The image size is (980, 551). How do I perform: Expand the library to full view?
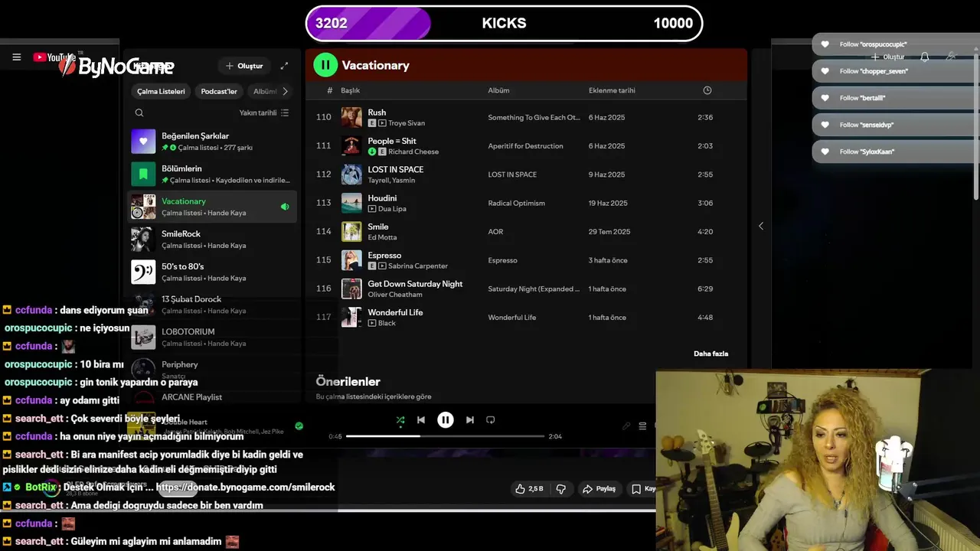[x=284, y=66]
